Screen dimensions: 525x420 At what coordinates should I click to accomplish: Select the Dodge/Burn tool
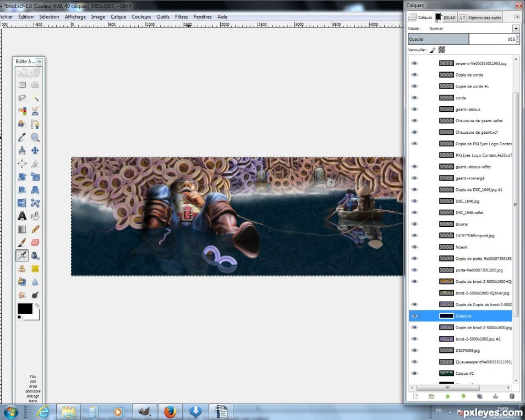(x=35, y=294)
